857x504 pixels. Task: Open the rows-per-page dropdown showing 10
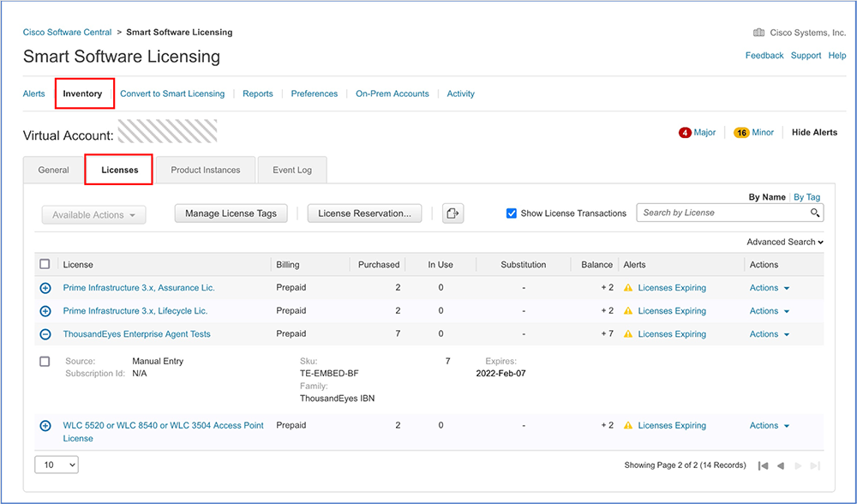pyautogui.click(x=57, y=465)
